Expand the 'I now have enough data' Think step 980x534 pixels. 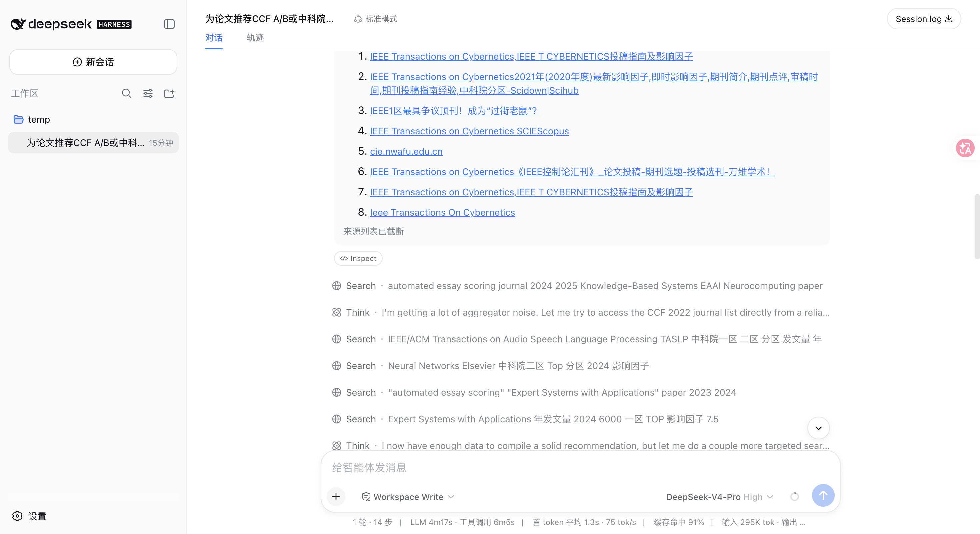pos(581,445)
